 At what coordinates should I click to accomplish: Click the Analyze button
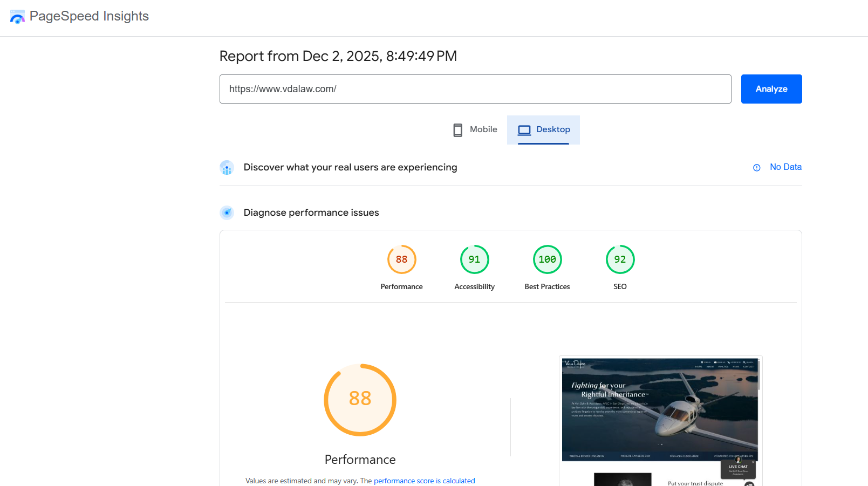pos(771,89)
